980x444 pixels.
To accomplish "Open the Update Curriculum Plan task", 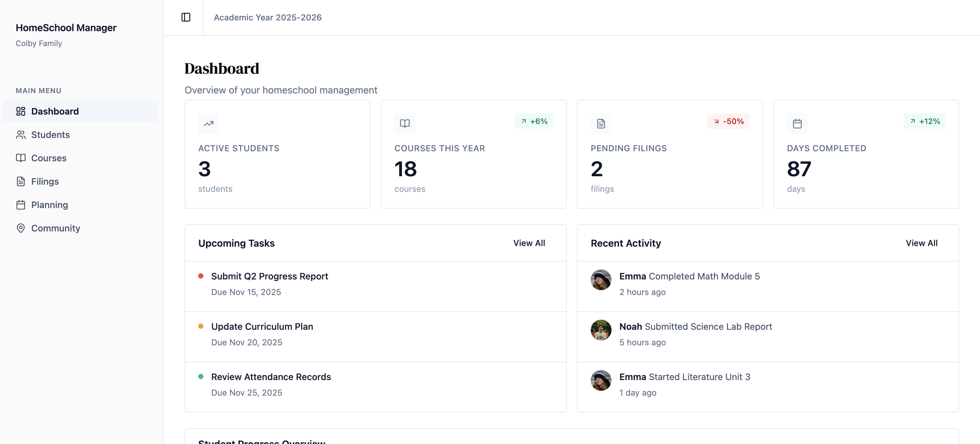I will click(262, 327).
